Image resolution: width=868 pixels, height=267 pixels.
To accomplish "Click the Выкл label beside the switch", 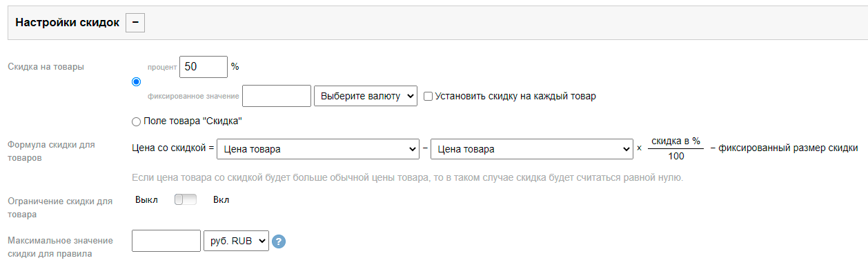I will pos(146,200).
